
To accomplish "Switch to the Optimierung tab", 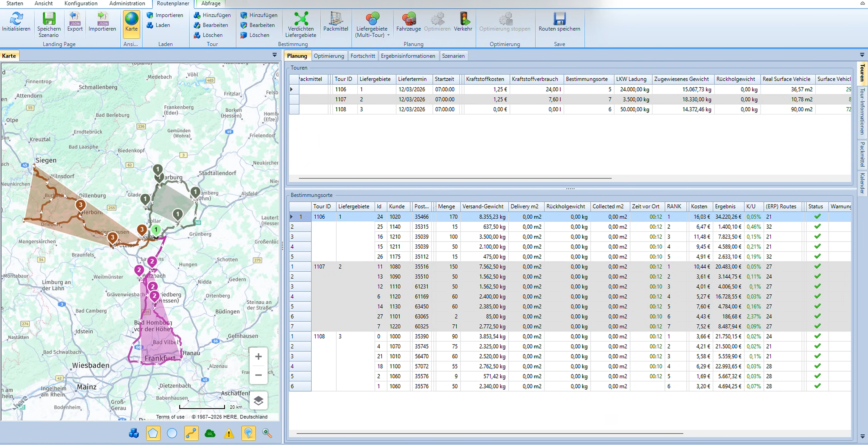I will pyautogui.click(x=329, y=56).
